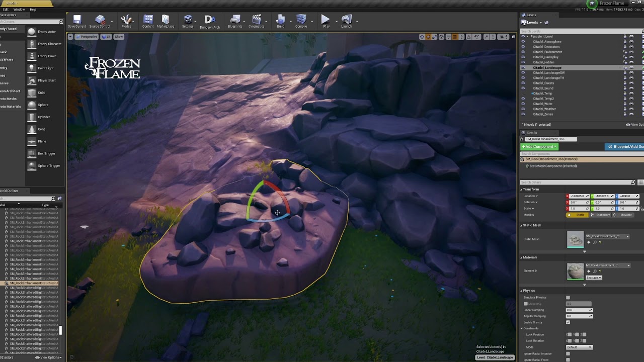Click the Add Component button
Image resolution: width=644 pixels, height=362 pixels.
coord(539,147)
